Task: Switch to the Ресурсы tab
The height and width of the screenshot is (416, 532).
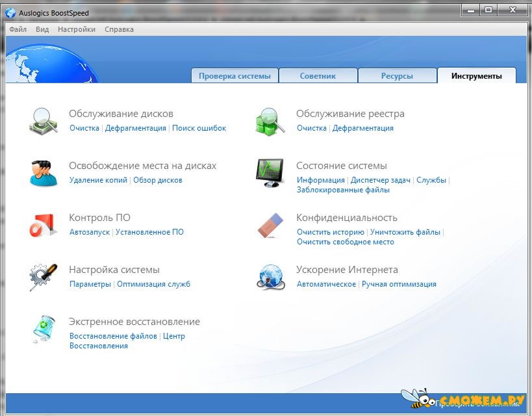Action: [x=397, y=75]
